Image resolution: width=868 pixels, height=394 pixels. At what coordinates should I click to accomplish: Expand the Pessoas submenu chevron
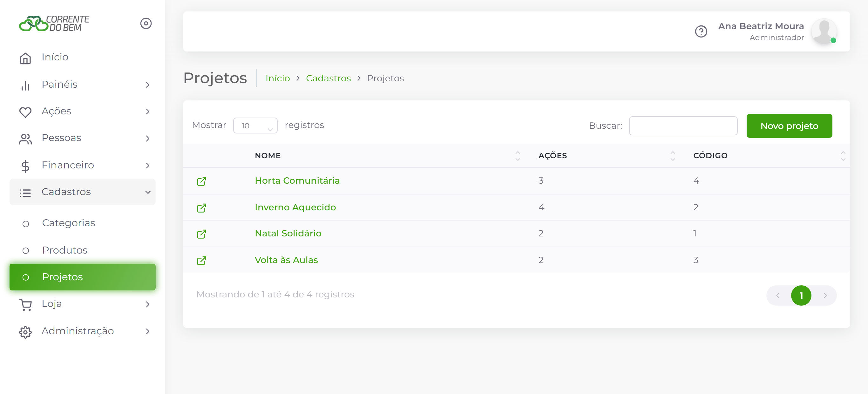click(148, 139)
